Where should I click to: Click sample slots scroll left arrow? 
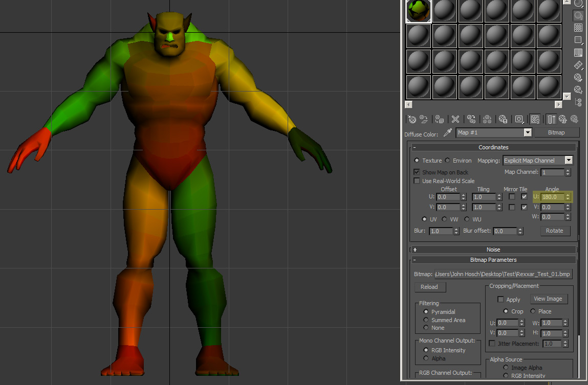(x=409, y=104)
